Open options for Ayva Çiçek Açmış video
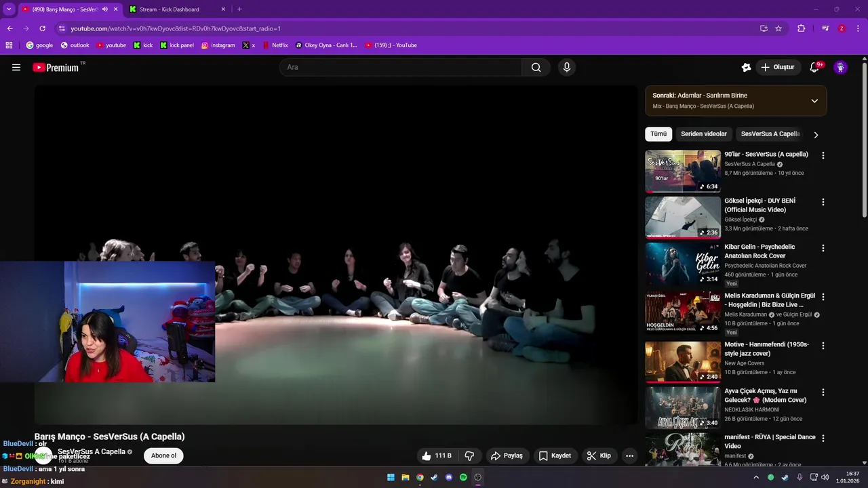The image size is (868, 488). [823, 392]
